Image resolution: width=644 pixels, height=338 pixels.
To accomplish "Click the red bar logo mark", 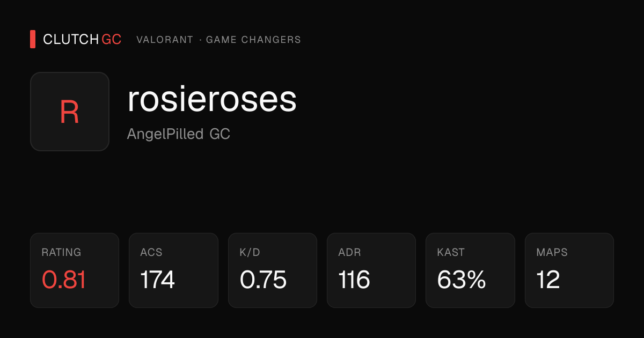I will pyautogui.click(x=33, y=39).
